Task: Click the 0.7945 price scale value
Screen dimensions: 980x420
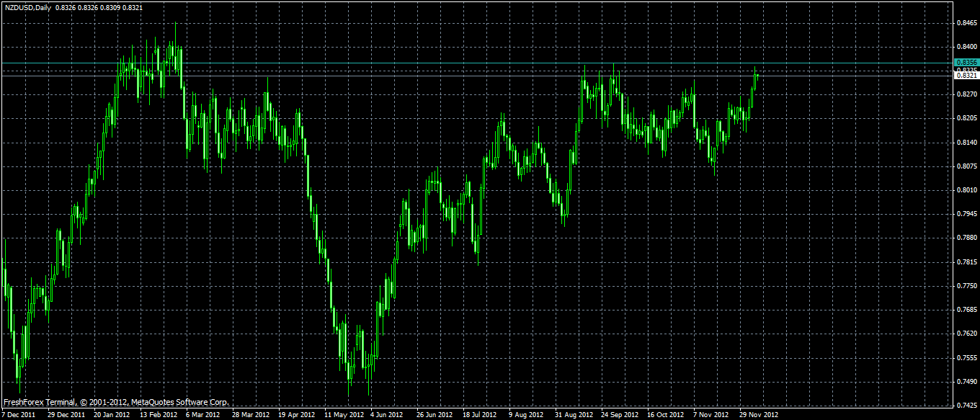Action: tap(966, 214)
